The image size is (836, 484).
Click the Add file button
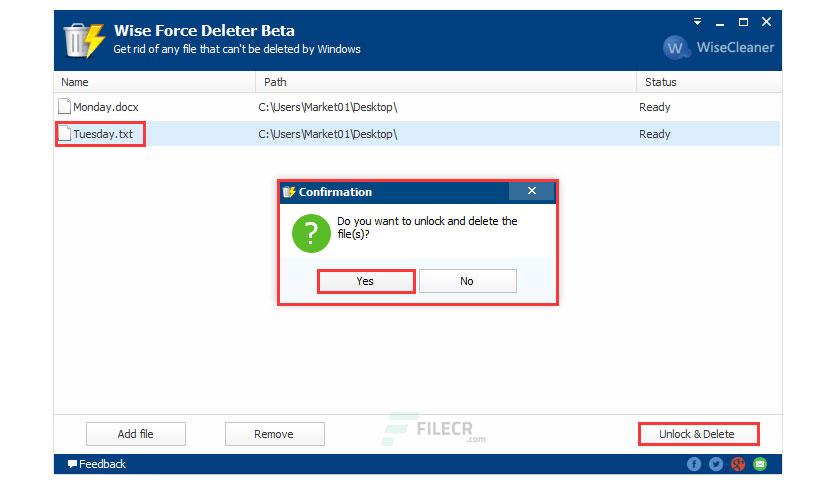135,434
